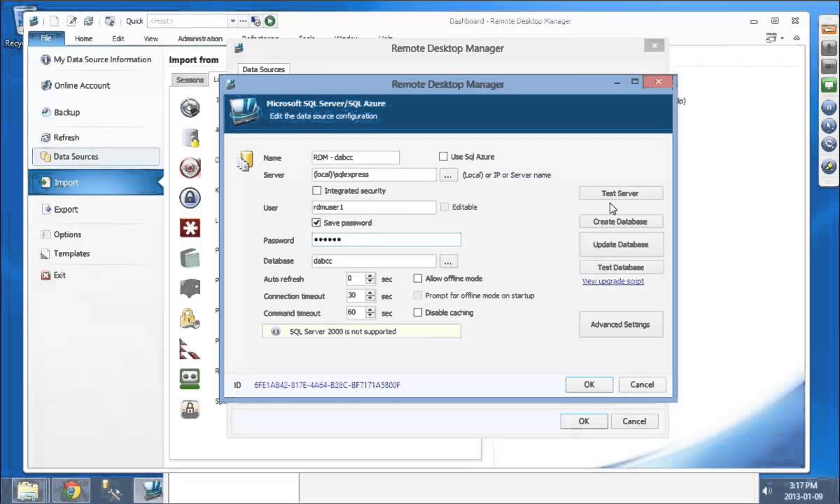Click the highlighter pen icon in recorder sidebar

click(829, 167)
